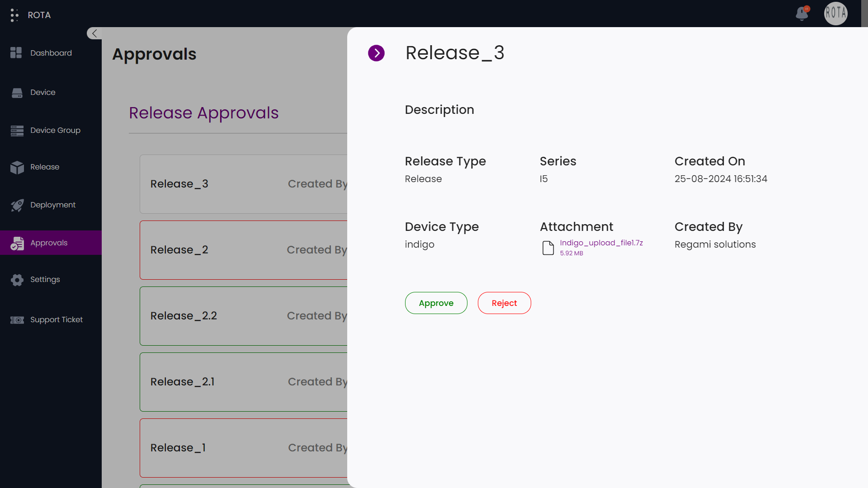Open Approvals icon in sidebar
Image resolution: width=868 pixels, height=488 pixels.
coord(17,243)
